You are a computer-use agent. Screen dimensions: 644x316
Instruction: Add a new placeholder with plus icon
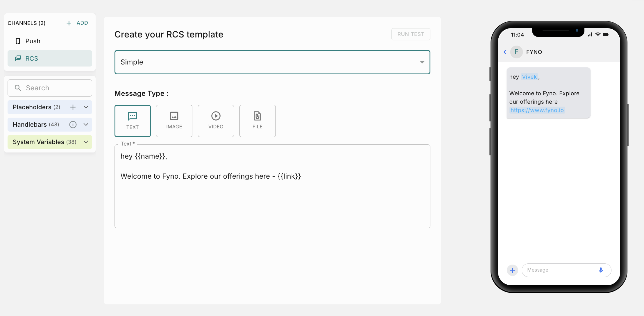pyautogui.click(x=73, y=107)
